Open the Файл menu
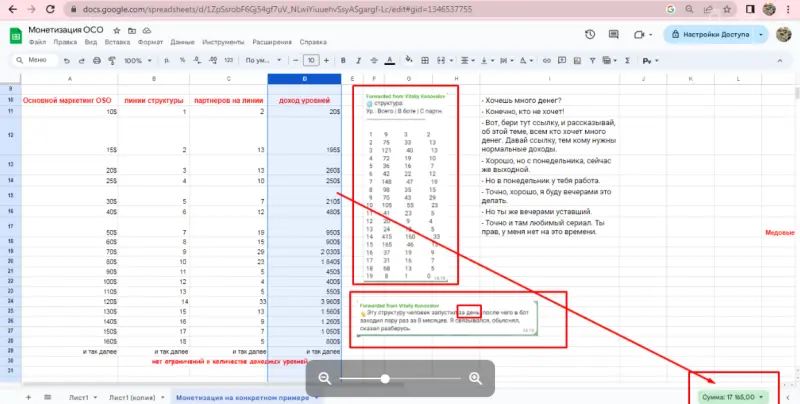 pyautogui.click(x=37, y=42)
